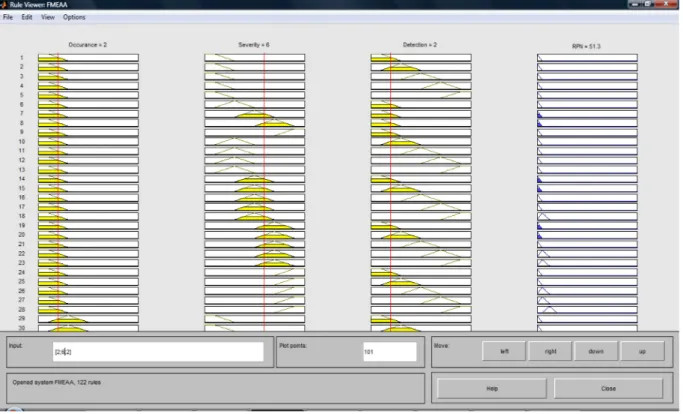The width and height of the screenshot is (683, 414).
Task: Click the Severity plot of rule 14
Action: [256, 180]
